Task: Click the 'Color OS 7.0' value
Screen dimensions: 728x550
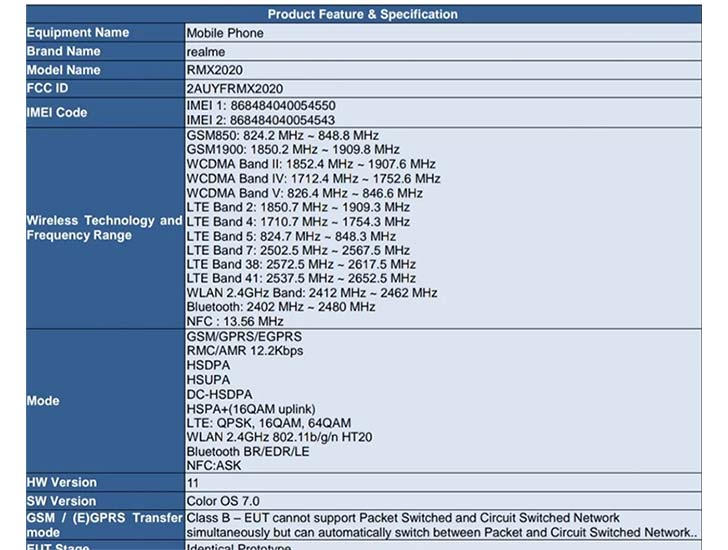Action: click(223, 501)
